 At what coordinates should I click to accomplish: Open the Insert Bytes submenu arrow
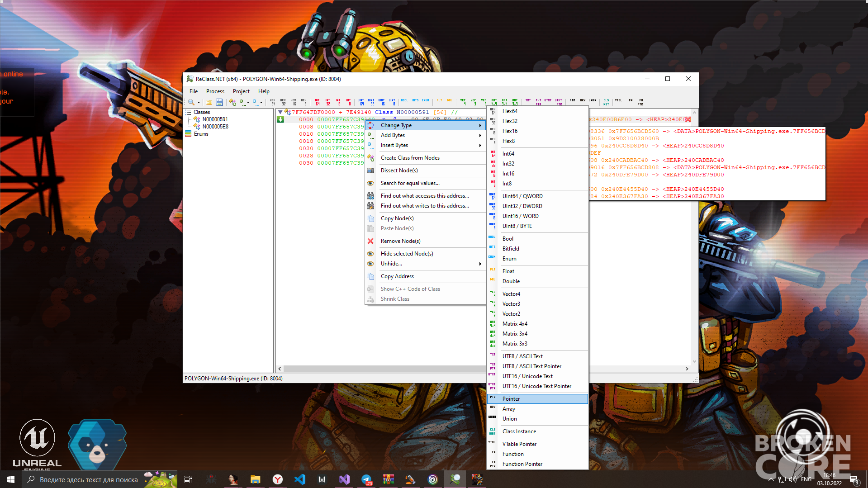[480, 145]
